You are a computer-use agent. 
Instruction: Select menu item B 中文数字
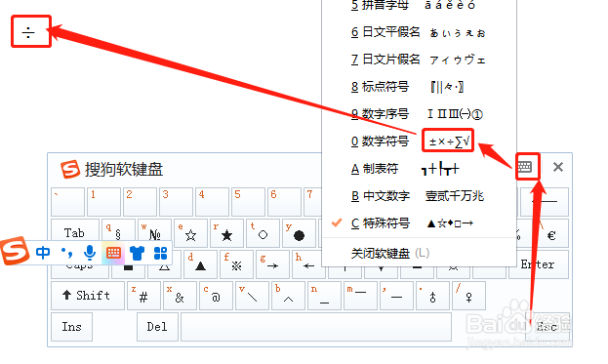(x=419, y=196)
